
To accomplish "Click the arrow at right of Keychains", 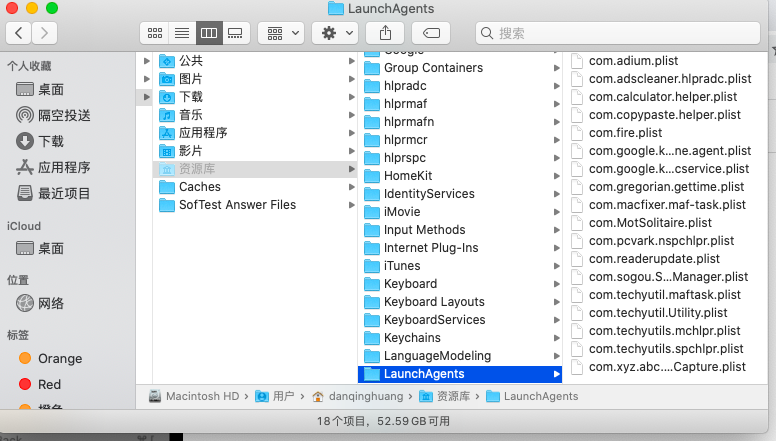I will [557, 338].
